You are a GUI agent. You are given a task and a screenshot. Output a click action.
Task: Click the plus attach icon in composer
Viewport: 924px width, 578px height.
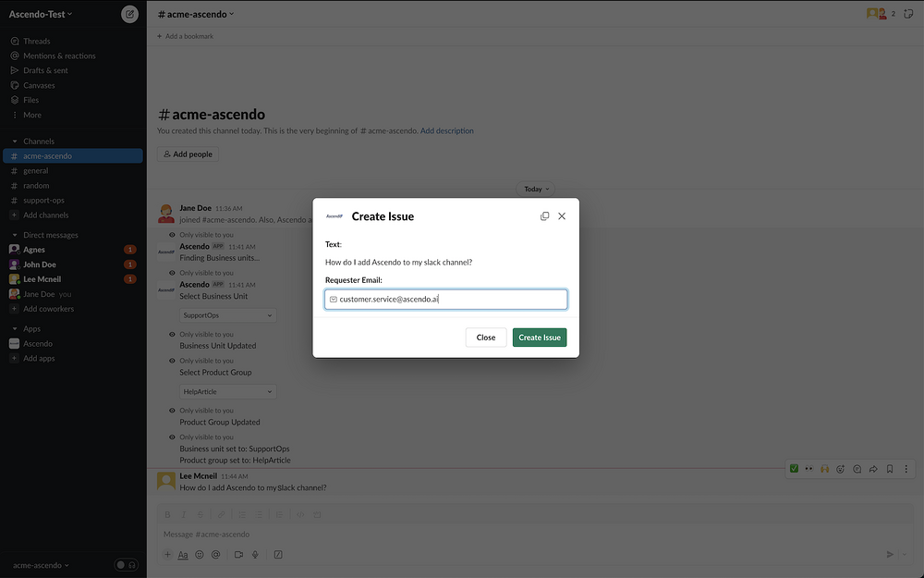pos(167,554)
